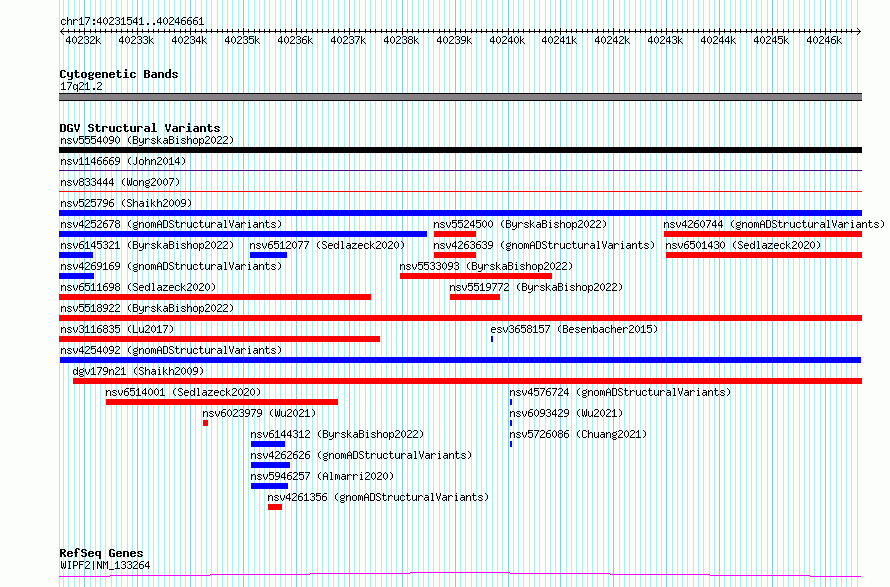Open the WIPF2|NM_133264 gene label
Viewport: 890px width, 587px height.
(105, 565)
